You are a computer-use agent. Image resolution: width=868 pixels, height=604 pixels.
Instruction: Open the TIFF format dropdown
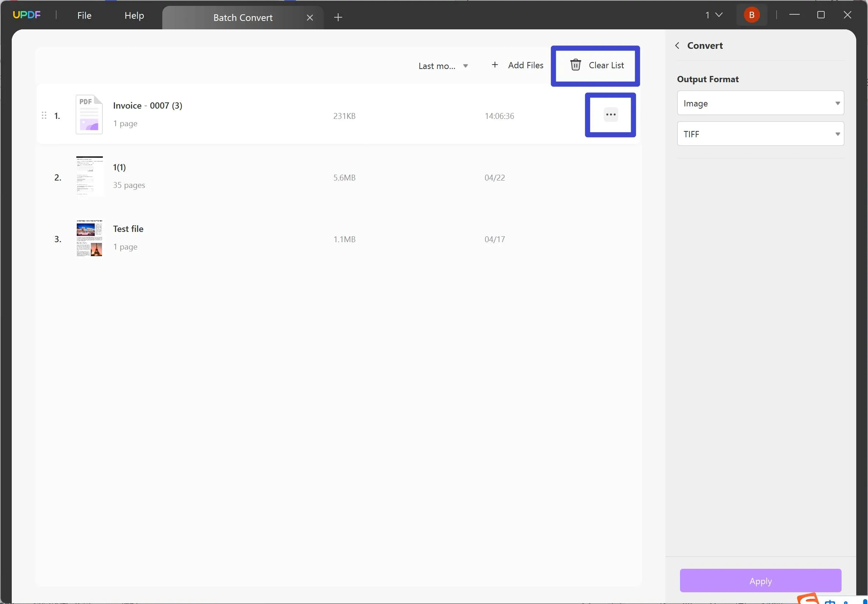pyautogui.click(x=760, y=134)
